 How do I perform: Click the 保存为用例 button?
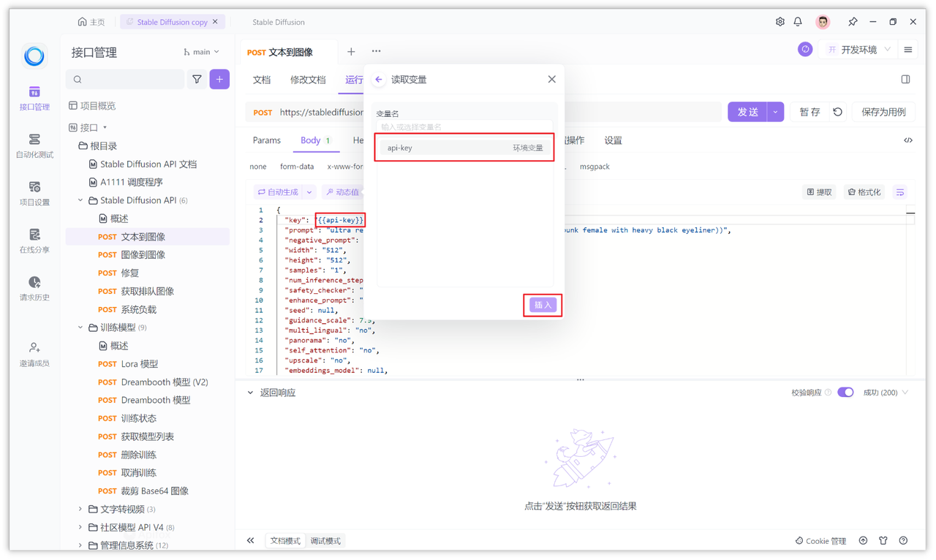[883, 112]
